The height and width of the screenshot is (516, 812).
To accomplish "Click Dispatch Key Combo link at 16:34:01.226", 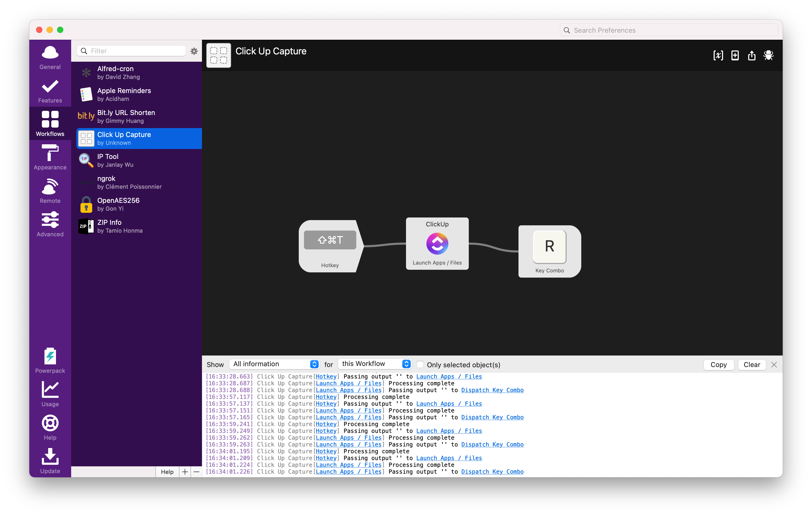I will click(x=492, y=472).
